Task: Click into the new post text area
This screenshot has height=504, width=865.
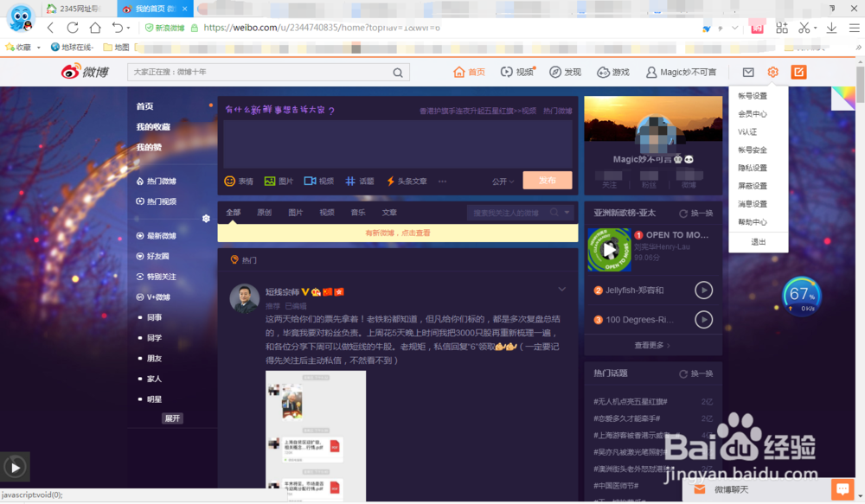Action: (x=398, y=144)
